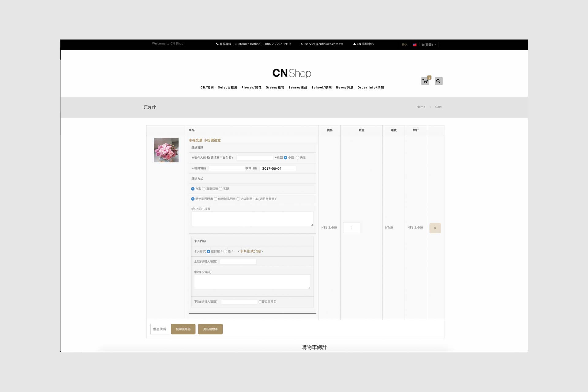Click the search magnifier icon
The width and height of the screenshot is (588, 392).
(x=439, y=81)
